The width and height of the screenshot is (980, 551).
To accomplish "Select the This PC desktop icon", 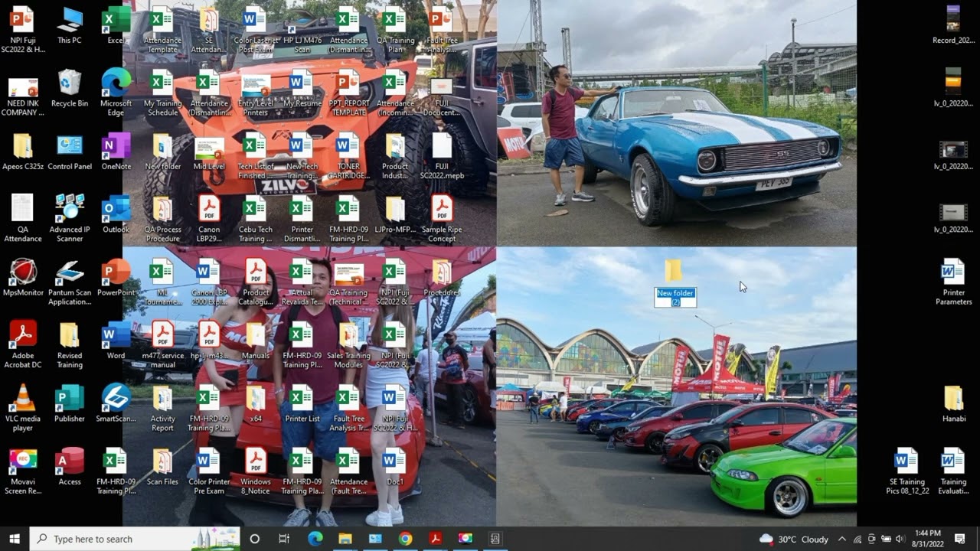I will click(70, 25).
